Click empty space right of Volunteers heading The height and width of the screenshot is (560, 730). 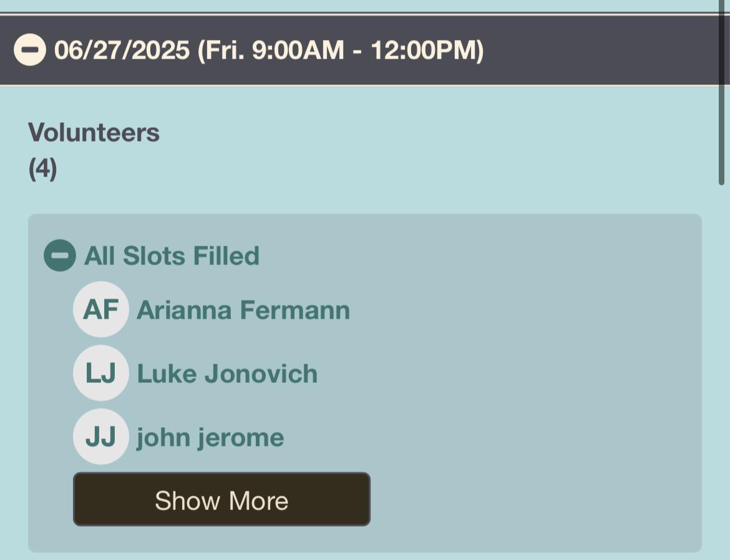437,132
